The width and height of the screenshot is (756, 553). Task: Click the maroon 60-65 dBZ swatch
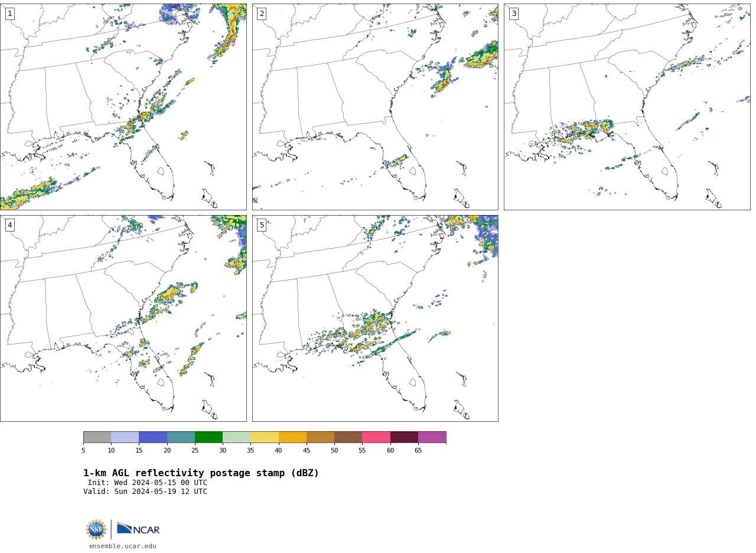(x=404, y=437)
